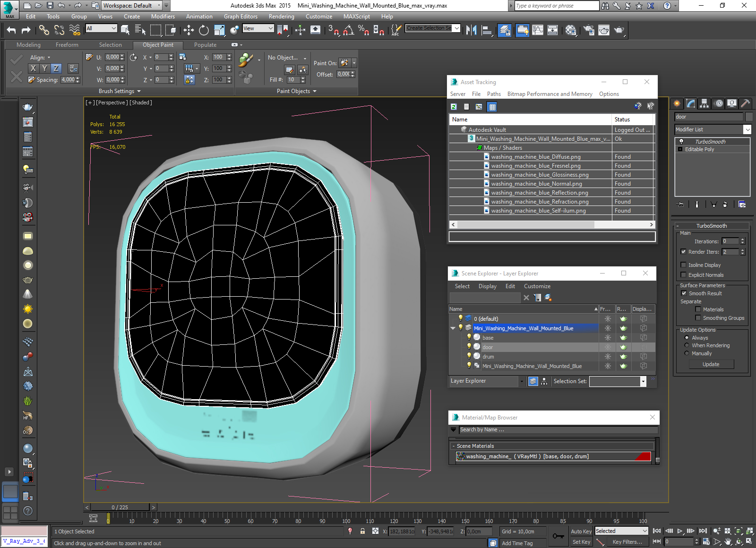Collapse the Mini_Washing_Machine_Wall_Mounted_Blue layer
Screen dimensions: 756x548
453,328
